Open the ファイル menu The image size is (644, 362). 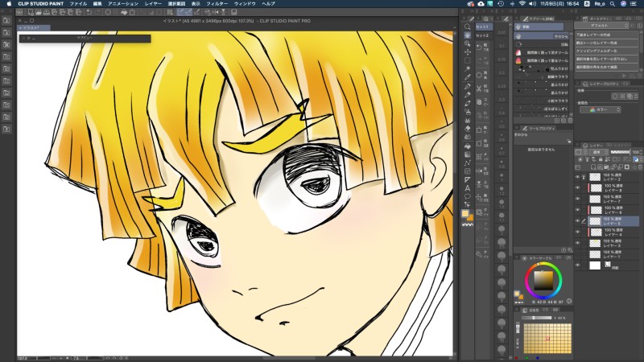77,4
